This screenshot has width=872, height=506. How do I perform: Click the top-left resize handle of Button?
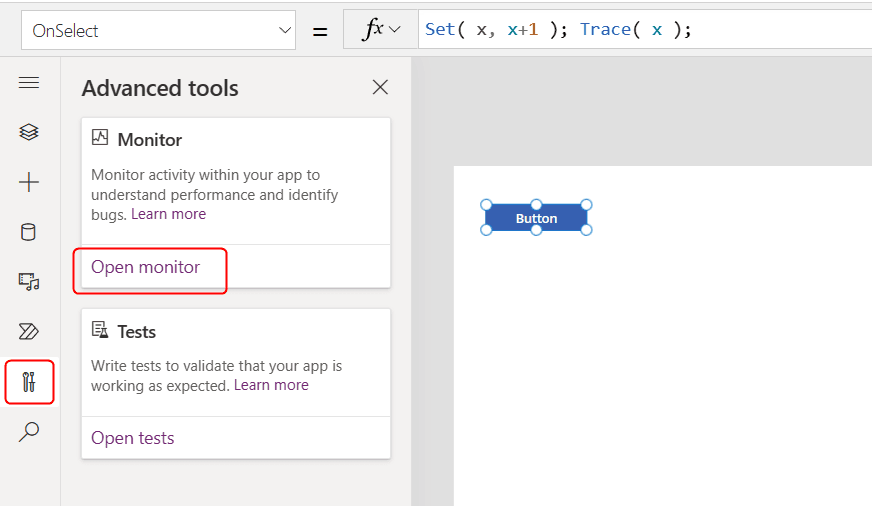coord(486,205)
